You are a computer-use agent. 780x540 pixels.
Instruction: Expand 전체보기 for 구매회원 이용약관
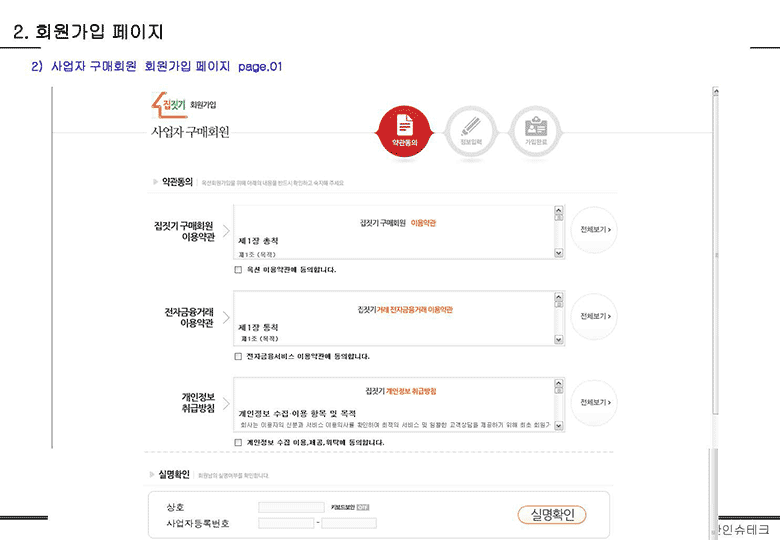595,230
